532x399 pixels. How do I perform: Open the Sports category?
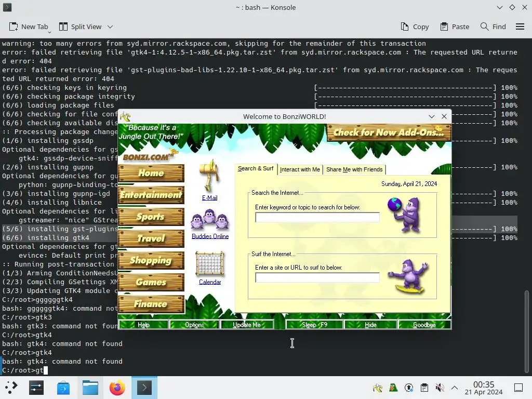pyautogui.click(x=151, y=217)
